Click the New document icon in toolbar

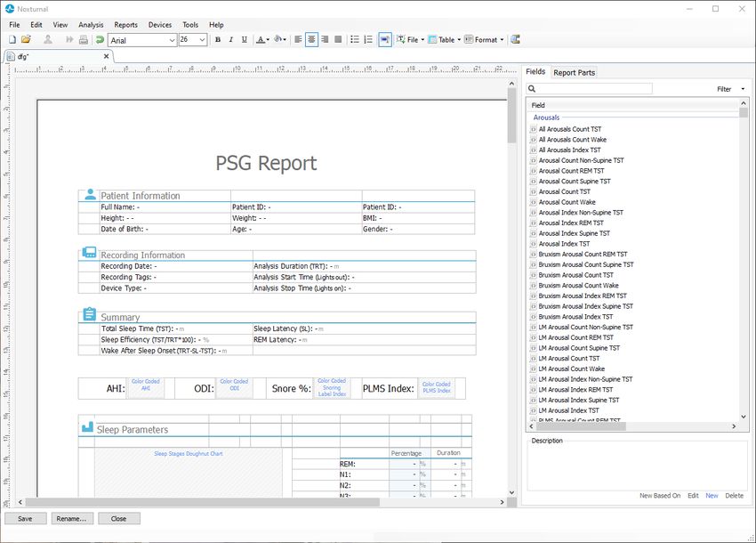click(x=12, y=39)
